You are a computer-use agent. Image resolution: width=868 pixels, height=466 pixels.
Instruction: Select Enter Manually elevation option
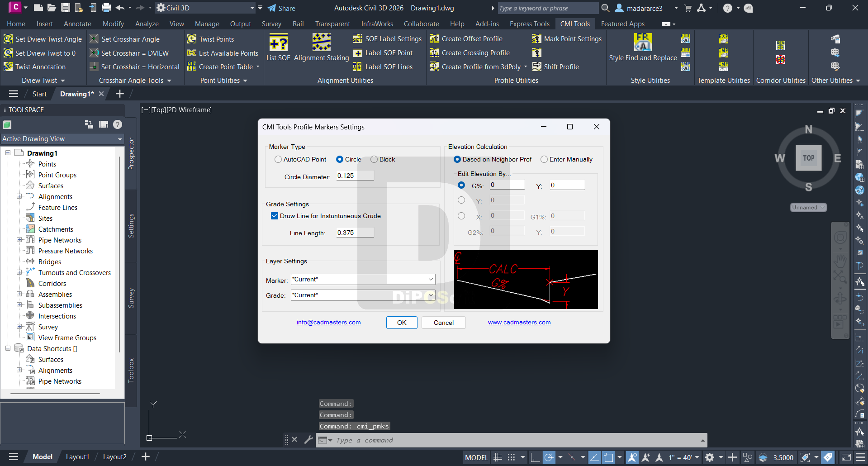544,159
